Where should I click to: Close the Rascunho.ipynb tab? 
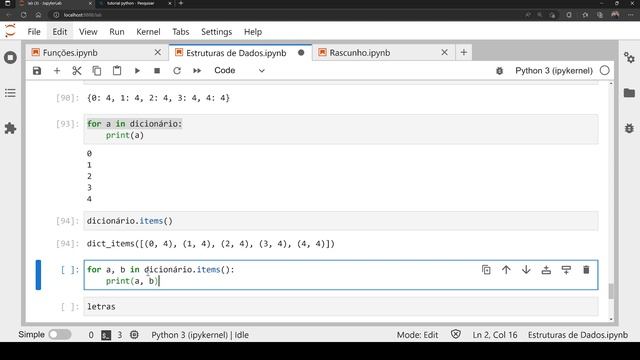(x=444, y=53)
